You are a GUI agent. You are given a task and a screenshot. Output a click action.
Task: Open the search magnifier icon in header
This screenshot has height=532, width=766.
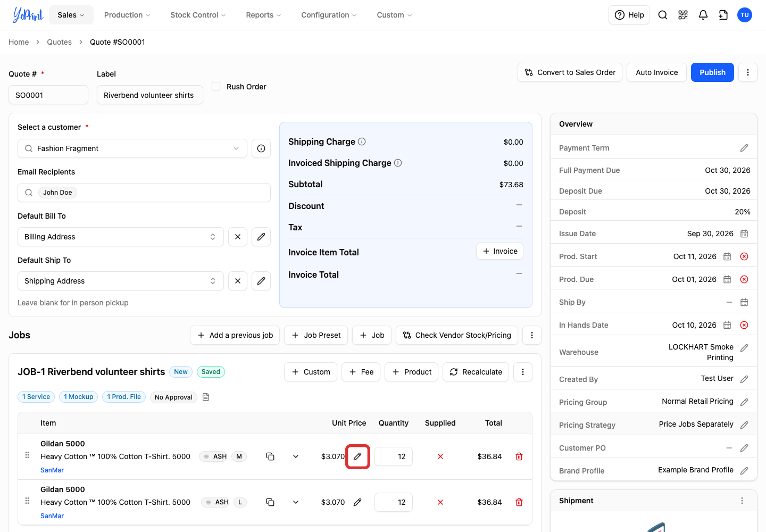[x=663, y=15]
